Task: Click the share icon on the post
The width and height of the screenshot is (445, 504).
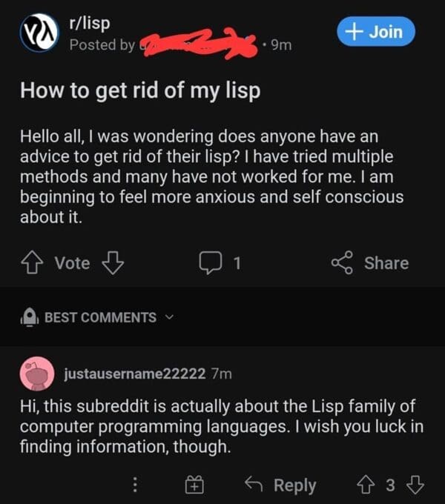Action: (343, 262)
